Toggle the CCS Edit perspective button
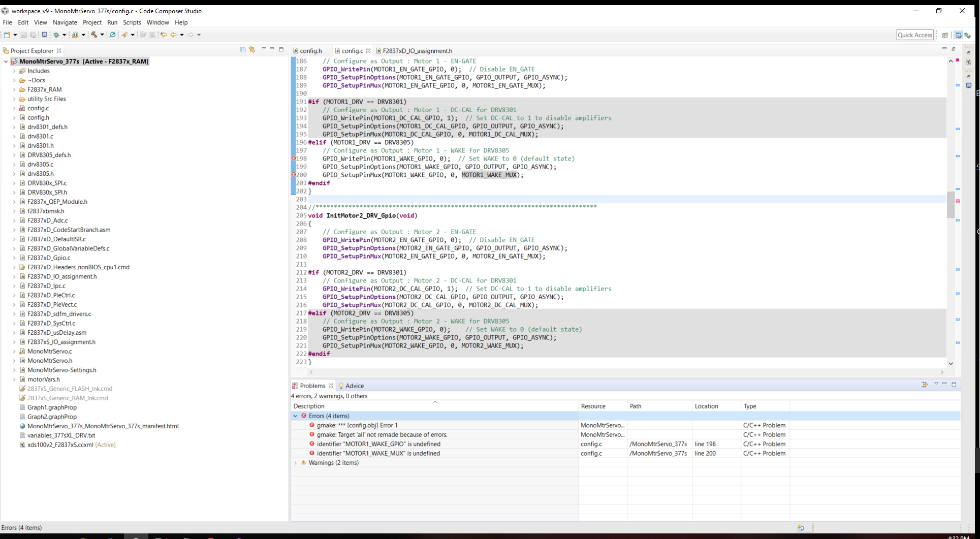 click(x=958, y=35)
